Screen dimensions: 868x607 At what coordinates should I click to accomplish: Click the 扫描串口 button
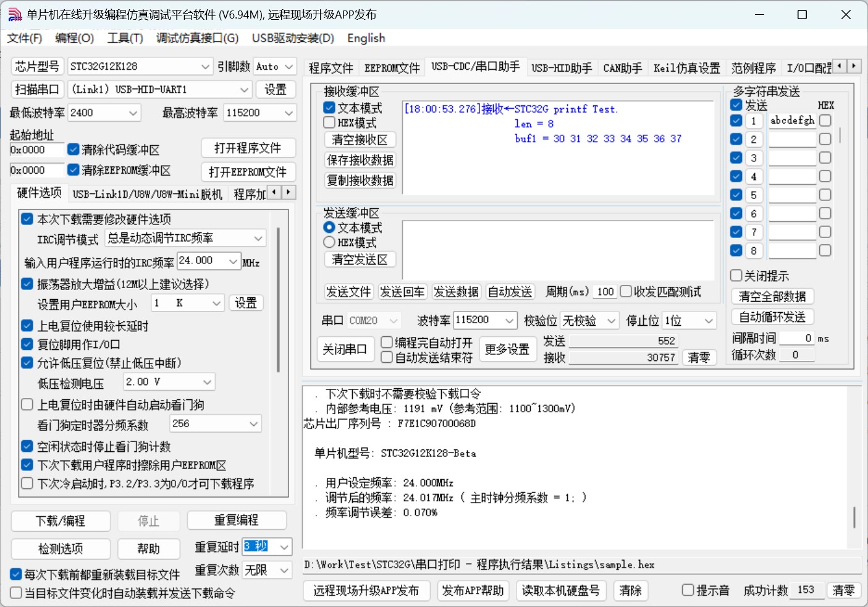37,90
